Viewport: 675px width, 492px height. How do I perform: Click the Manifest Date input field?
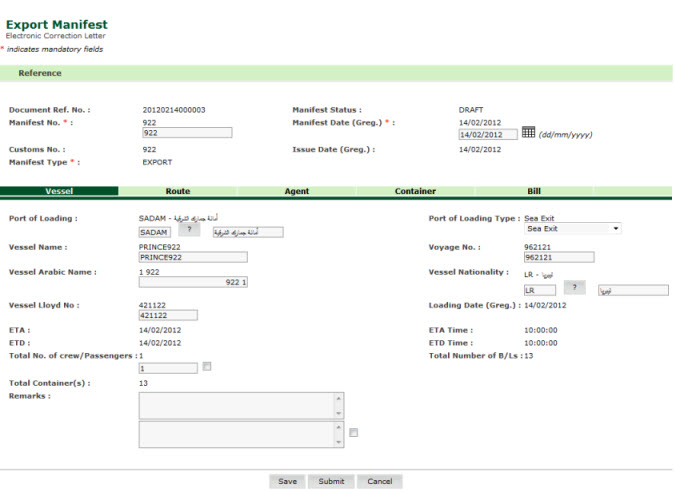(487, 133)
